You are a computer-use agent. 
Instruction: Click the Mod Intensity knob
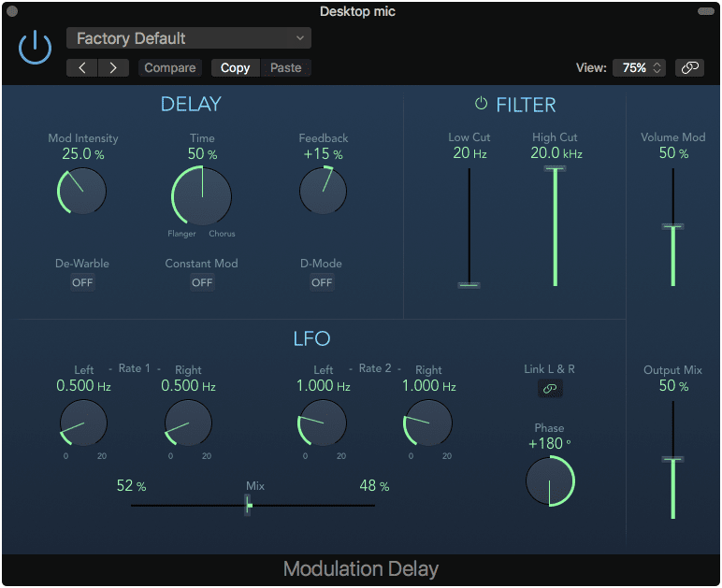(82, 191)
